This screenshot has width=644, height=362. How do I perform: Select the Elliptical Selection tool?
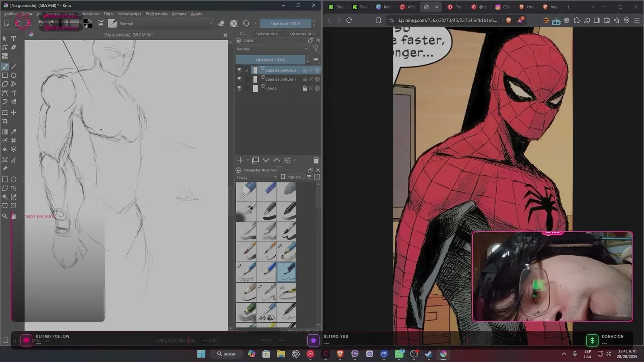pos(14,179)
